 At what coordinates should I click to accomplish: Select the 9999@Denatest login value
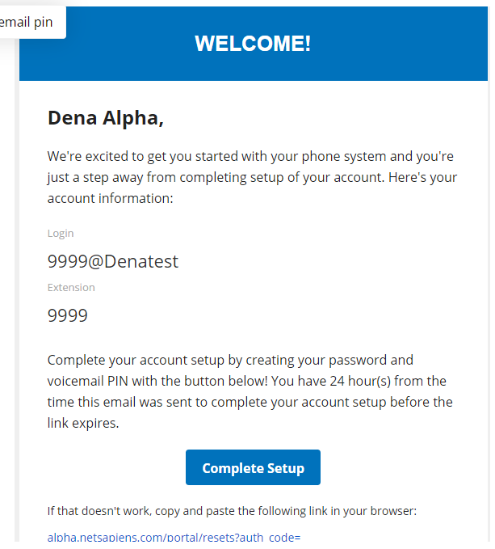point(113,262)
